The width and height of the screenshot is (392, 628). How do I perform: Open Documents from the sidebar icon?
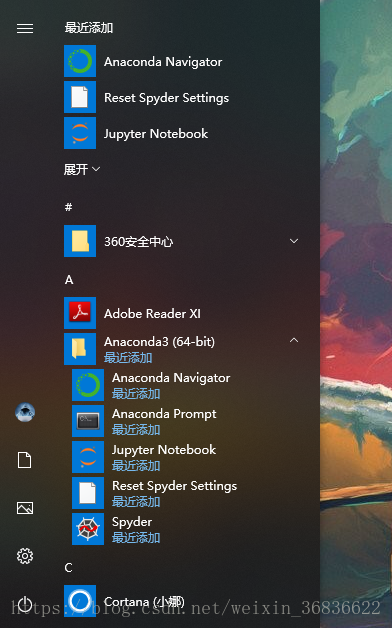point(24,460)
